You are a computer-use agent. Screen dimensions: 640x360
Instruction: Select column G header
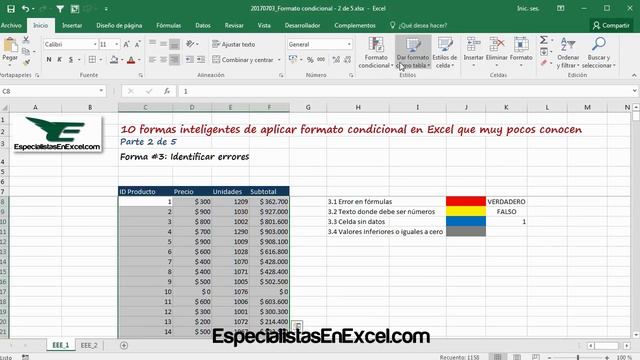pyautogui.click(x=308, y=107)
